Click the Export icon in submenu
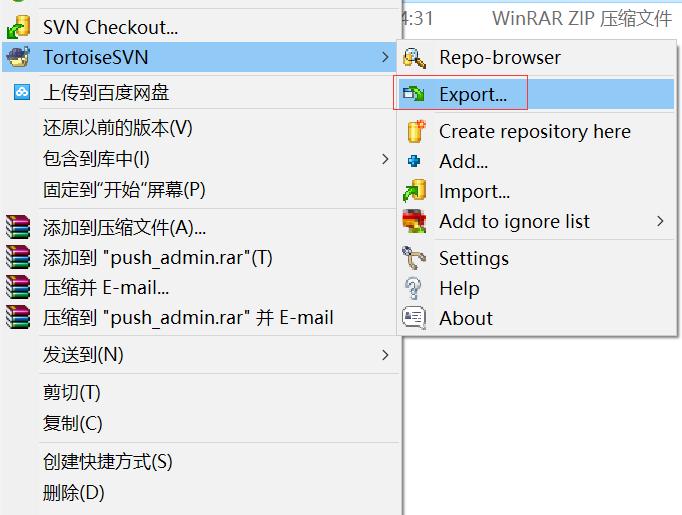The width and height of the screenshot is (682, 515). point(414,95)
